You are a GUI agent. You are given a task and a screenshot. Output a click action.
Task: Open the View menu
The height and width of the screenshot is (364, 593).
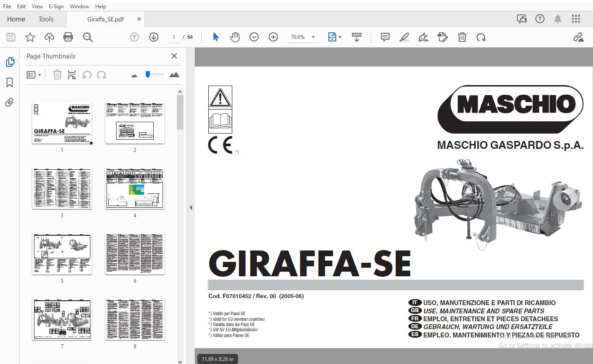(x=38, y=7)
